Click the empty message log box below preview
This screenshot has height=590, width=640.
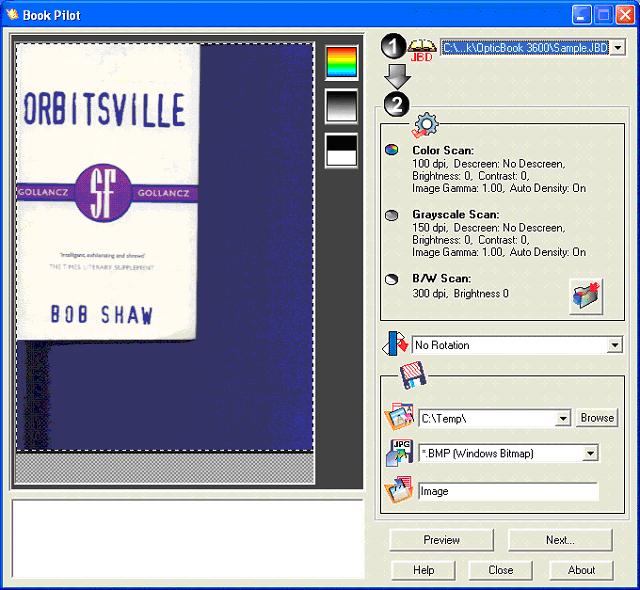188,539
